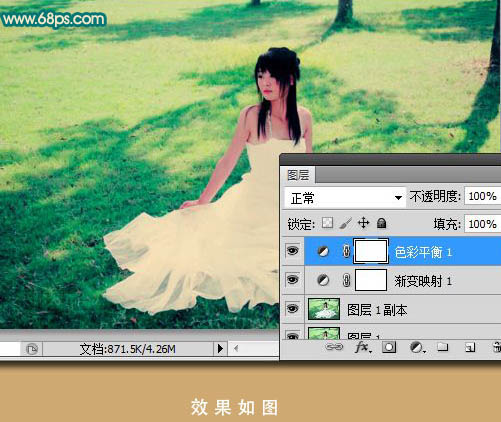Toggle visibility of 图层 1 副本

pyautogui.click(x=293, y=308)
